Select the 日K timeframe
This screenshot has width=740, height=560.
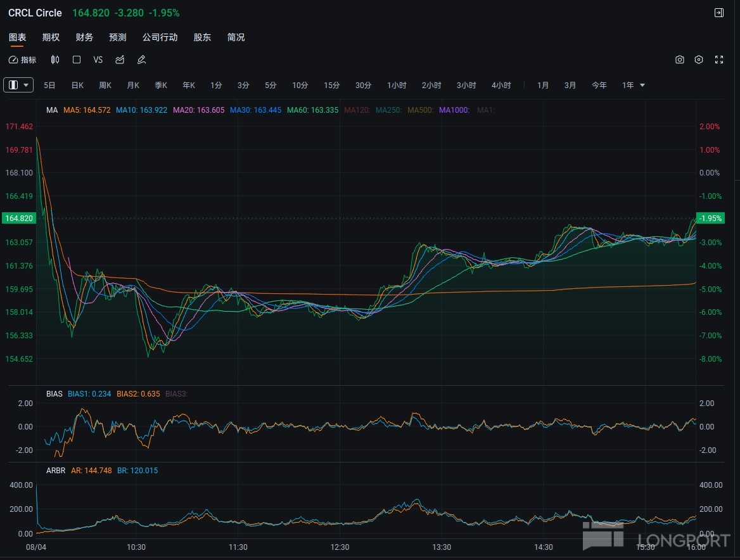coord(77,85)
